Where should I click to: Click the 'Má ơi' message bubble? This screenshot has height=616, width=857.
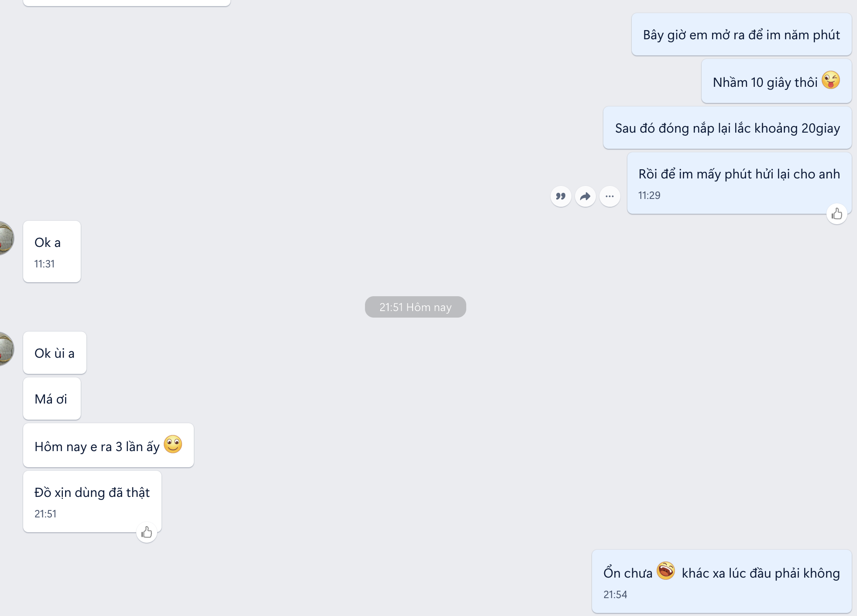[52, 399]
